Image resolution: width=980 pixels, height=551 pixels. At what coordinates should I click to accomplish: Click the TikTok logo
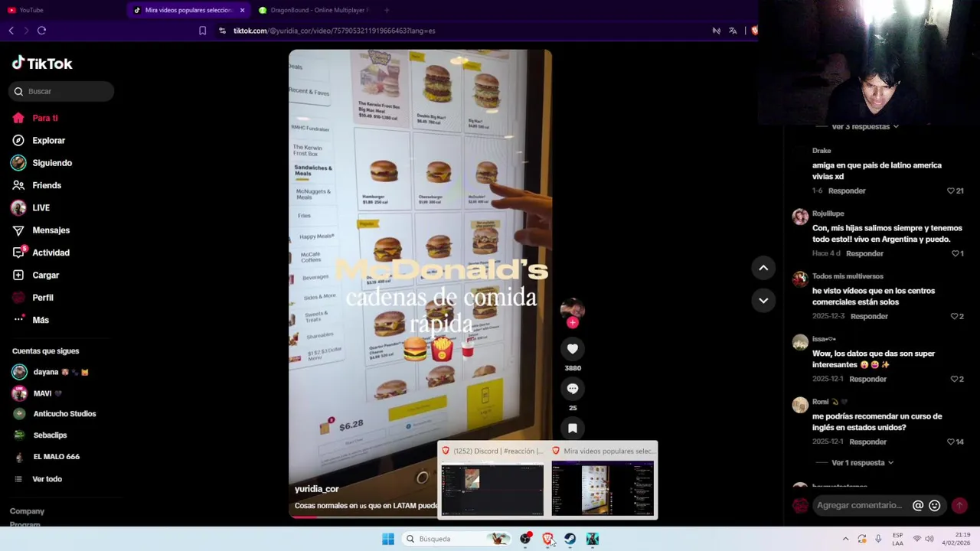click(x=42, y=64)
